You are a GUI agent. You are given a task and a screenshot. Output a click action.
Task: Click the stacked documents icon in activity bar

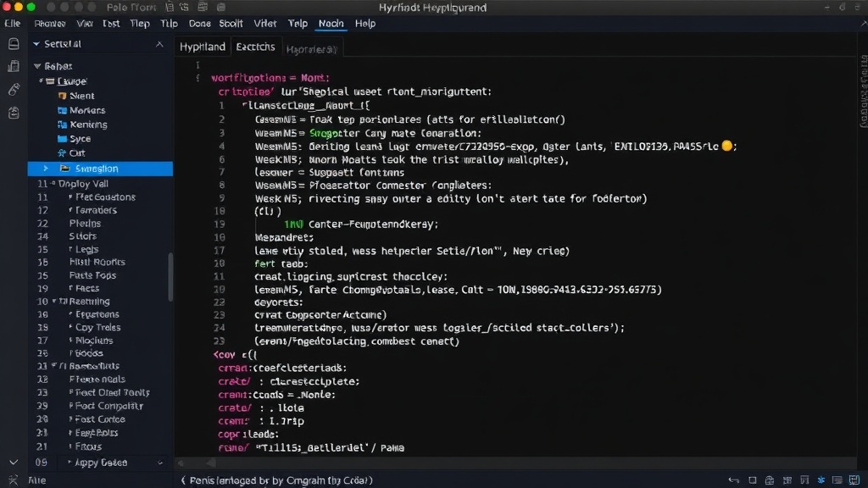(14, 66)
